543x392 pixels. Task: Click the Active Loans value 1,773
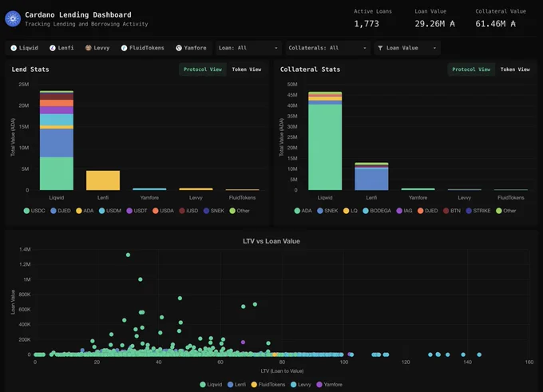coord(367,24)
